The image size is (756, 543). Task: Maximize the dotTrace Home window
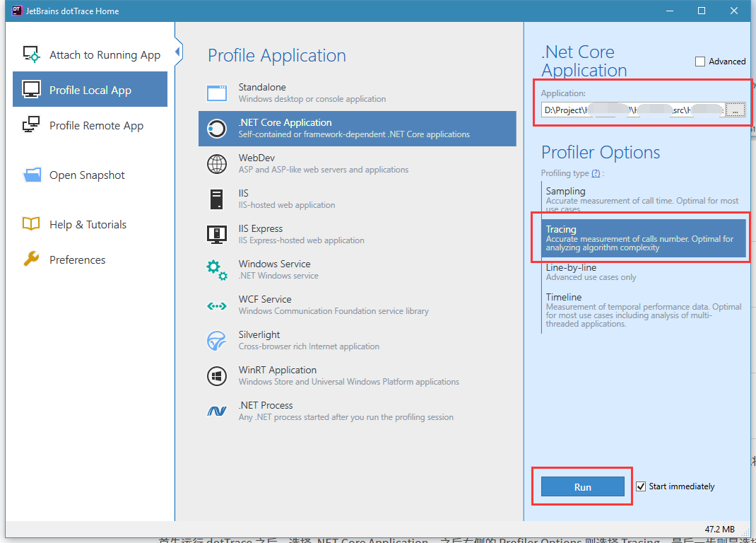click(x=702, y=11)
